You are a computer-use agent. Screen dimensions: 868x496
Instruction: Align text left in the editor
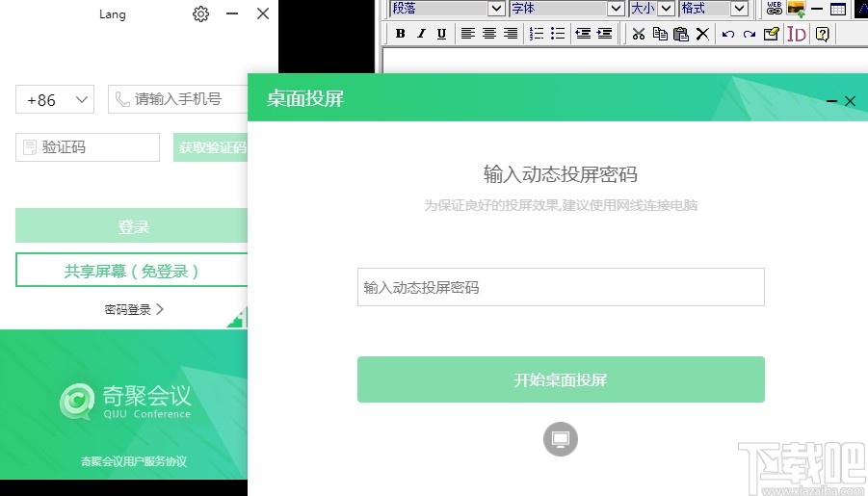point(468,34)
